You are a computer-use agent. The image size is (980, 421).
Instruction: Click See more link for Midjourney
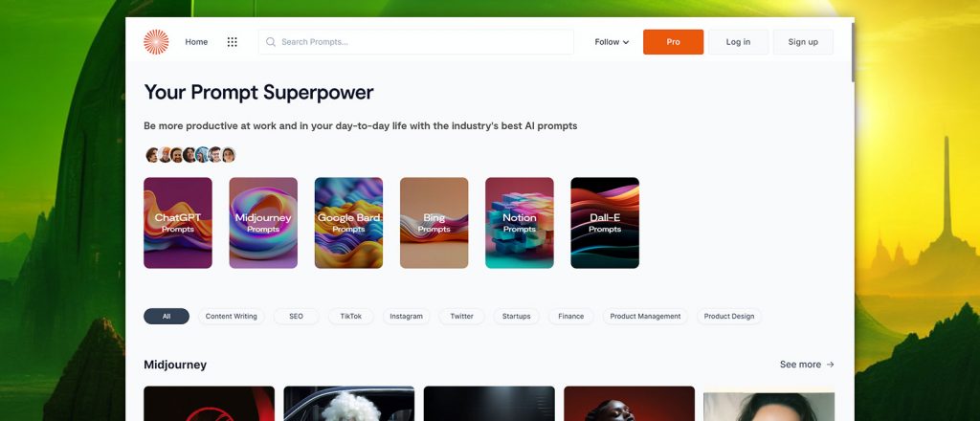tap(807, 365)
